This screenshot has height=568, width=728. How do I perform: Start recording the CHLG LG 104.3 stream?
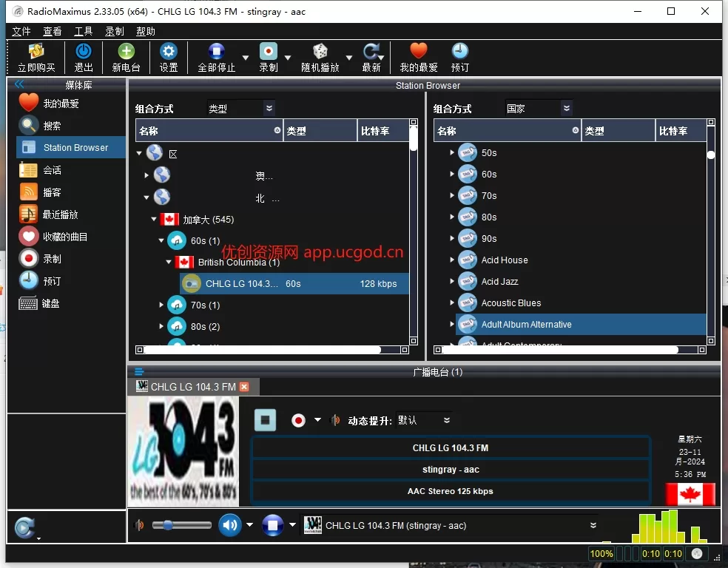(298, 420)
